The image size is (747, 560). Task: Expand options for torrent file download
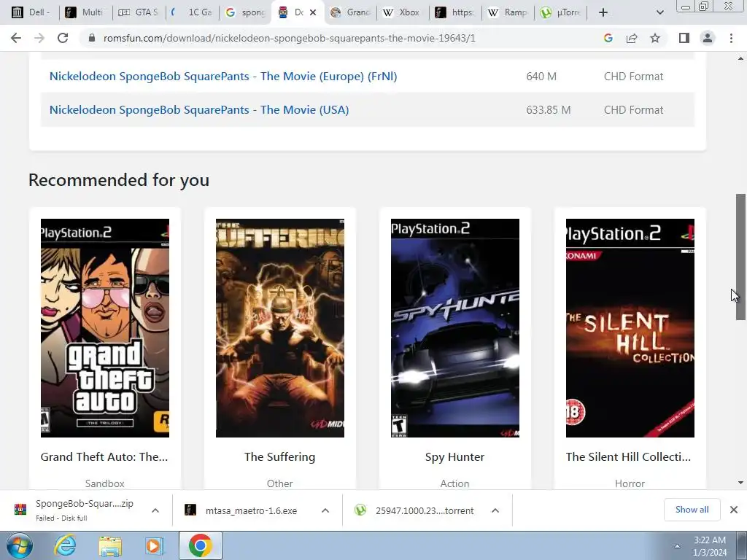tap(495, 510)
